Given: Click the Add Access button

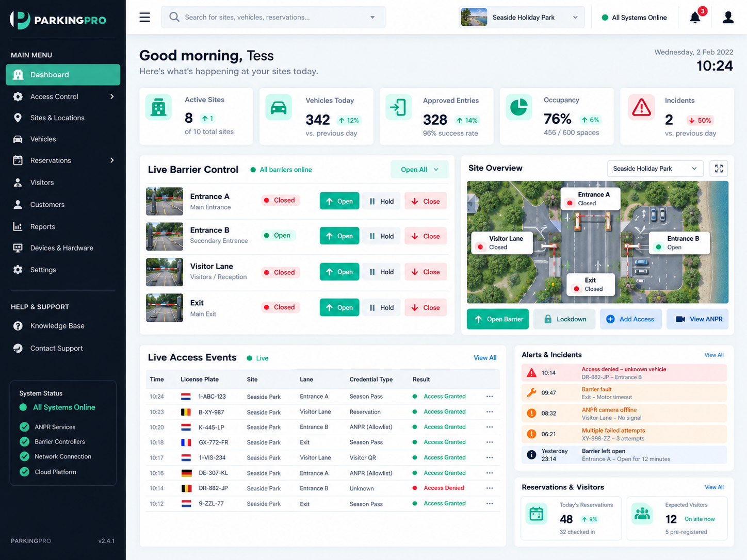Looking at the screenshot, I should click(x=630, y=319).
